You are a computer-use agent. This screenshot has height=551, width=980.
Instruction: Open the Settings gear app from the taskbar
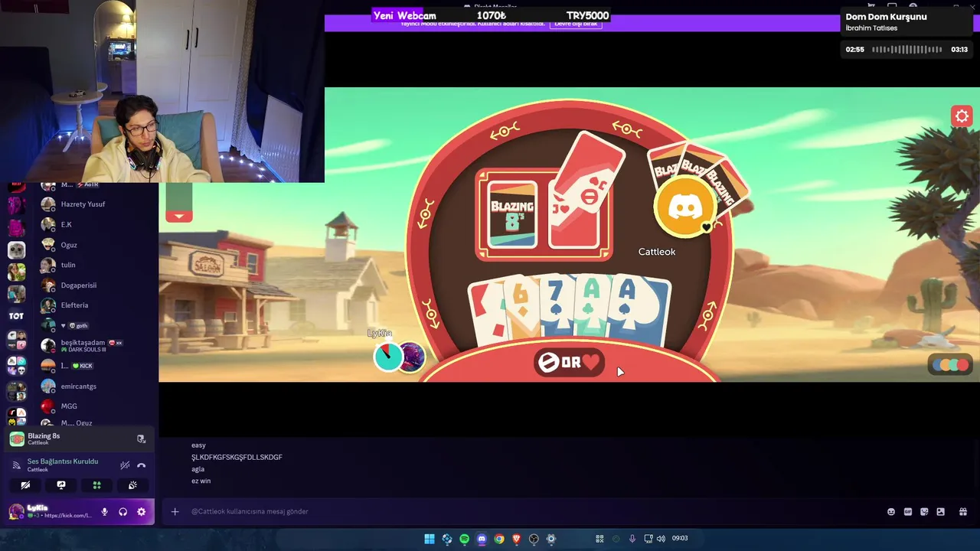pyautogui.click(x=550, y=539)
